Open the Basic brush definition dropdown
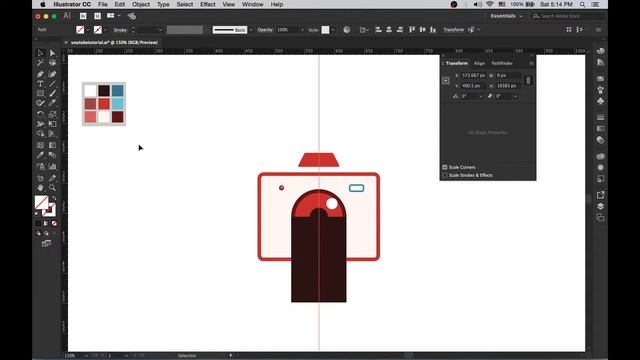This screenshot has width=640, height=360. click(250, 30)
